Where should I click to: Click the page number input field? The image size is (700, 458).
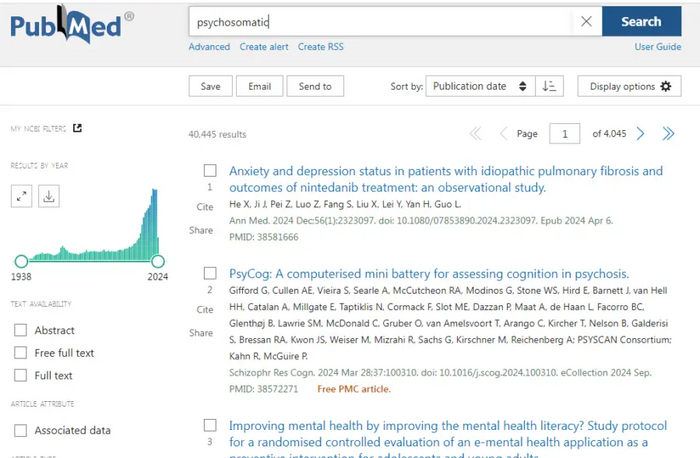(x=565, y=134)
